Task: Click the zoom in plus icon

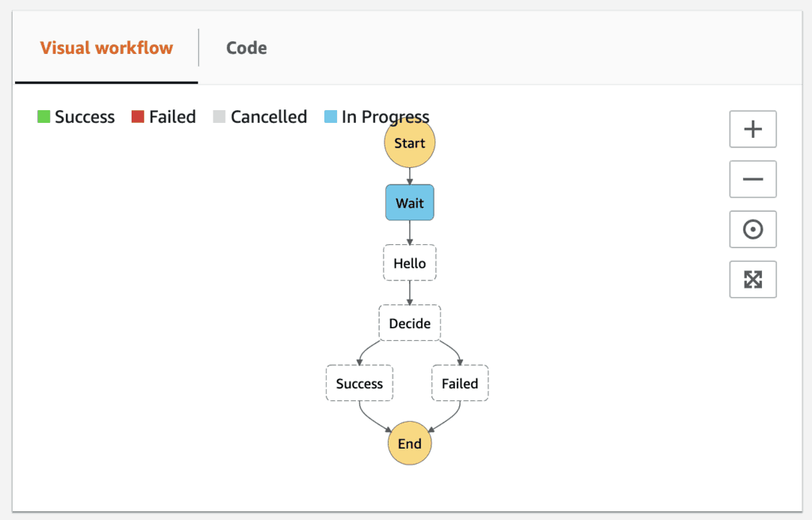Action: [x=753, y=129]
